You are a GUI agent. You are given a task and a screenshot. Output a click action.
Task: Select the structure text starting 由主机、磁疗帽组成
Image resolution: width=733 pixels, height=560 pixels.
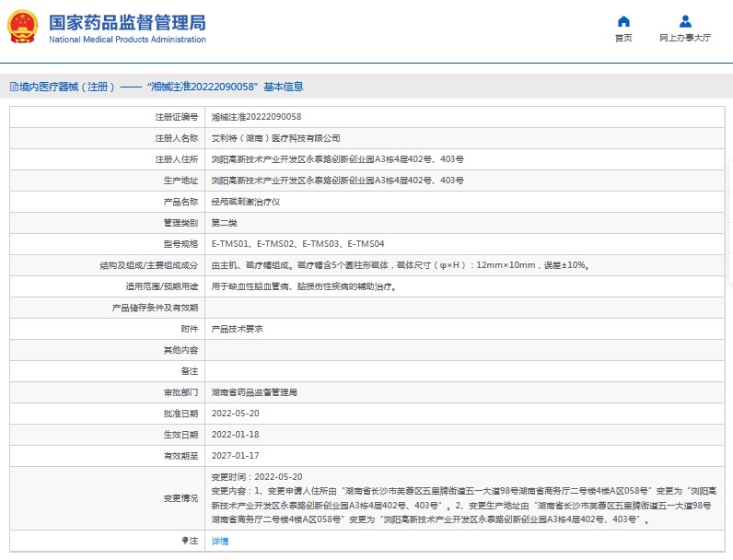click(x=401, y=265)
